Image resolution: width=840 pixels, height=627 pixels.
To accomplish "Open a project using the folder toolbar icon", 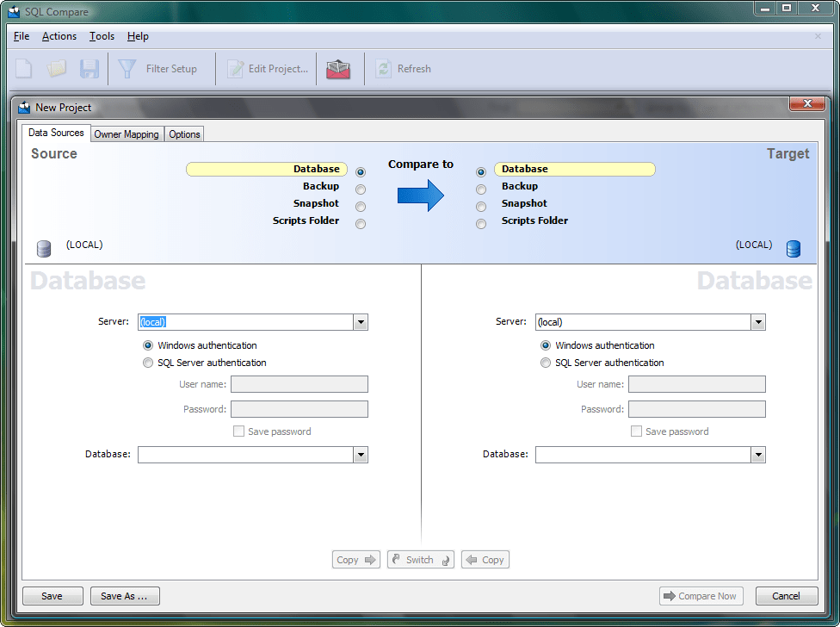I will (56, 69).
